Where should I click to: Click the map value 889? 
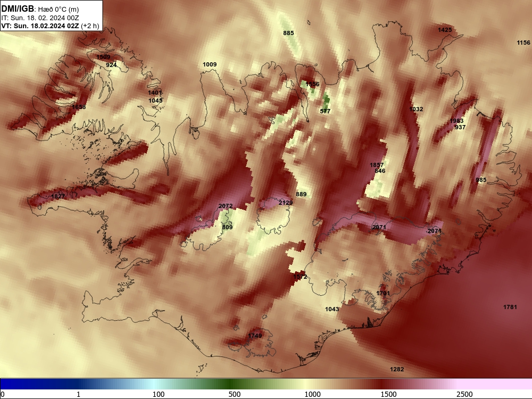tap(301, 194)
